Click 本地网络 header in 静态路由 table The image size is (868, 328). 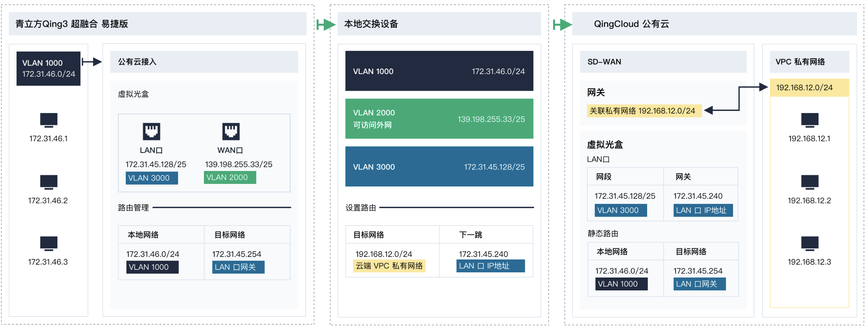click(x=612, y=252)
